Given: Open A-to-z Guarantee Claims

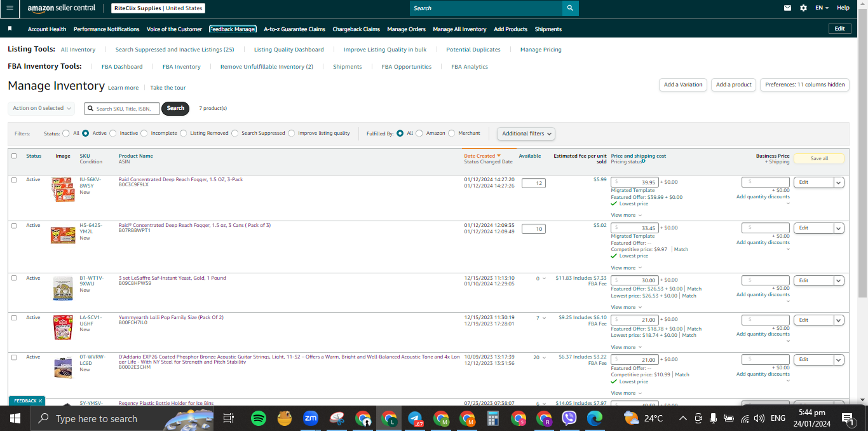Looking at the screenshot, I should [x=294, y=29].
